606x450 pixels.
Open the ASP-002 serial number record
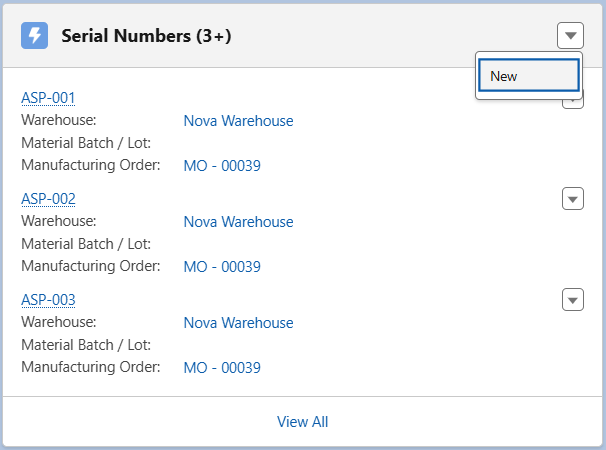click(48, 198)
